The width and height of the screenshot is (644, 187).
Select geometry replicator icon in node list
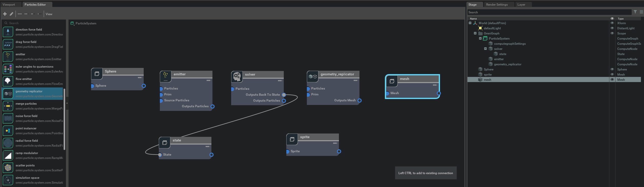8,94
